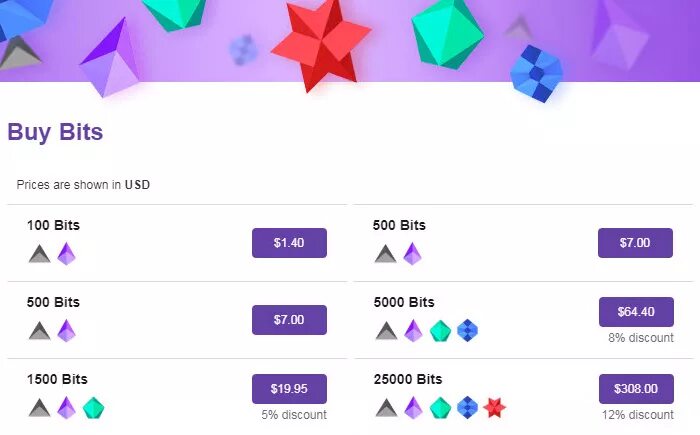Click the 5% discount label
Image resolution: width=700 pixels, height=435 pixels.
(294, 415)
